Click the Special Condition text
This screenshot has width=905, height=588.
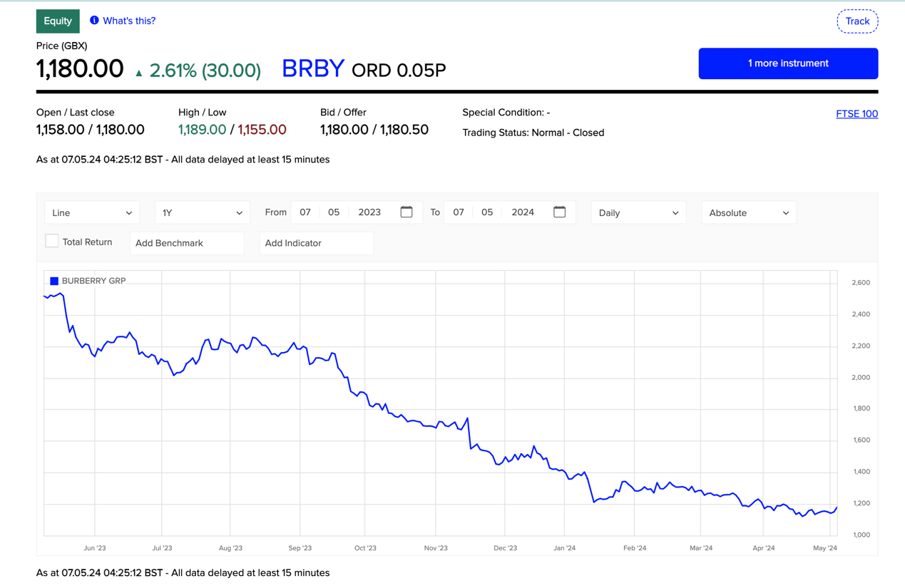[506, 113]
